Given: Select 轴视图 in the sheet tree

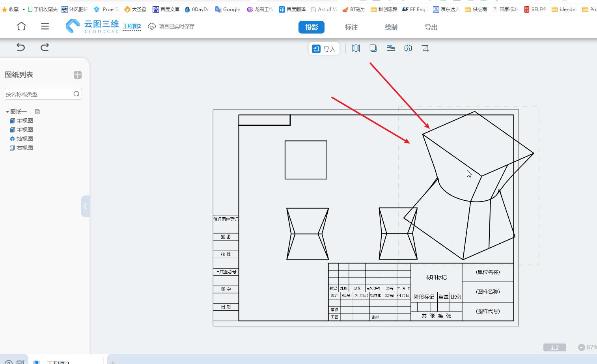Looking at the screenshot, I should click(x=24, y=139).
